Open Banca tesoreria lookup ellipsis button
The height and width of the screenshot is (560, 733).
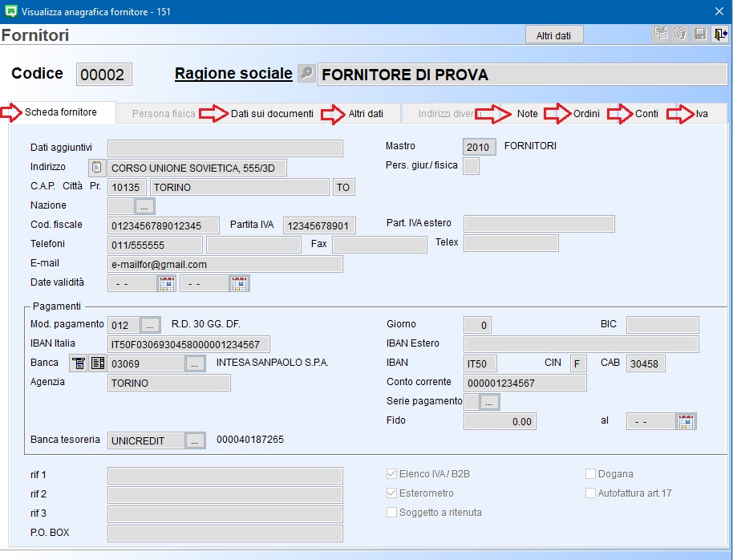pyautogui.click(x=195, y=440)
